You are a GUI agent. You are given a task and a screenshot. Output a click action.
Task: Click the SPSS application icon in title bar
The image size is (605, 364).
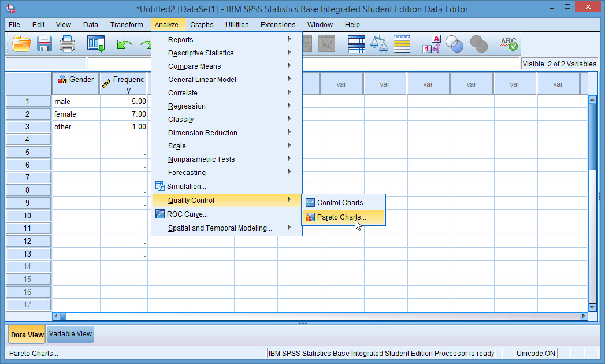tap(10, 8)
